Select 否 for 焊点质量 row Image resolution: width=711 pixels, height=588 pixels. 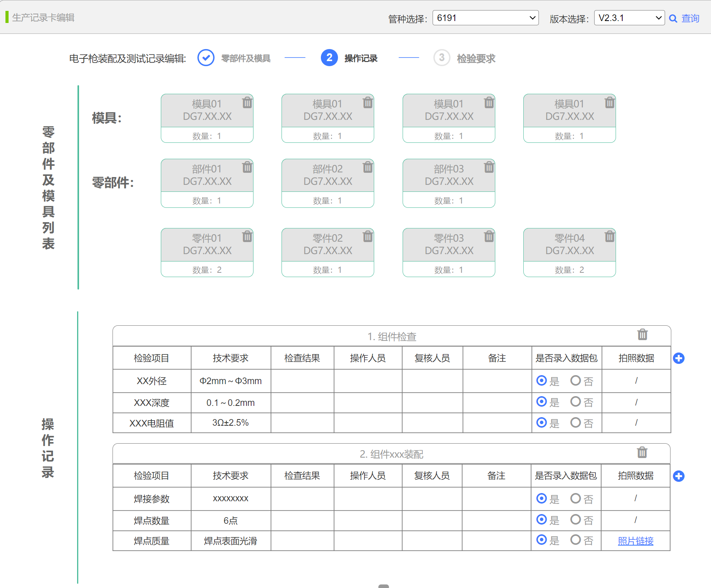click(575, 540)
